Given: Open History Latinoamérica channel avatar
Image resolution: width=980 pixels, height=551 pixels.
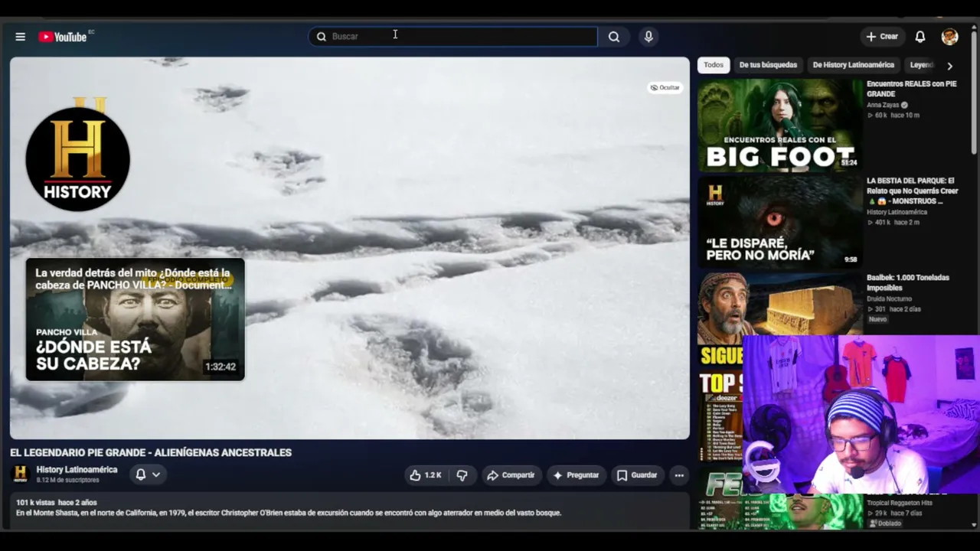Looking at the screenshot, I should pyautogui.click(x=21, y=474).
